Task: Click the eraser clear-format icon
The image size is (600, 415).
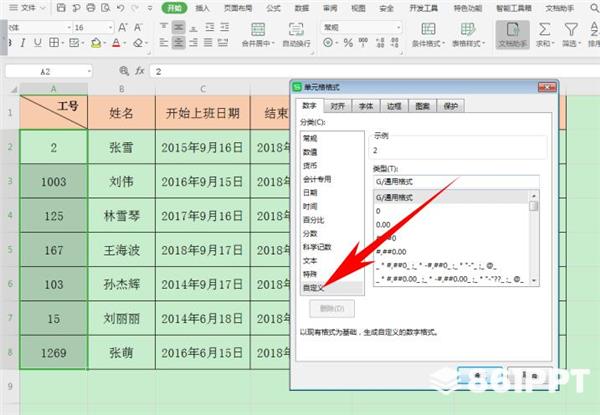Action: pyautogui.click(x=138, y=43)
